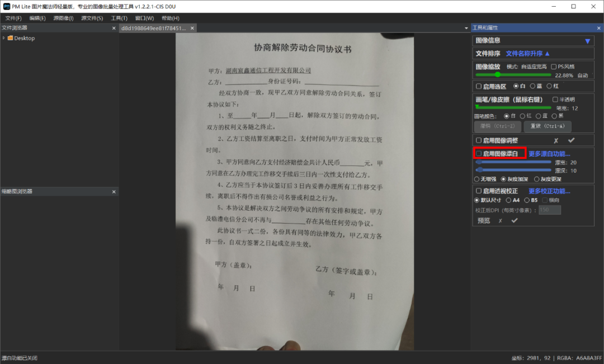604x364 pixels.
Task: Select the 蓝 selection color radio
Action: point(532,86)
